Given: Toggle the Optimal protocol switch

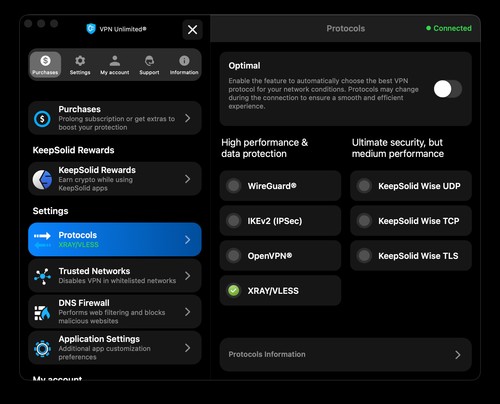Looking at the screenshot, I should click(x=448, y=89).
